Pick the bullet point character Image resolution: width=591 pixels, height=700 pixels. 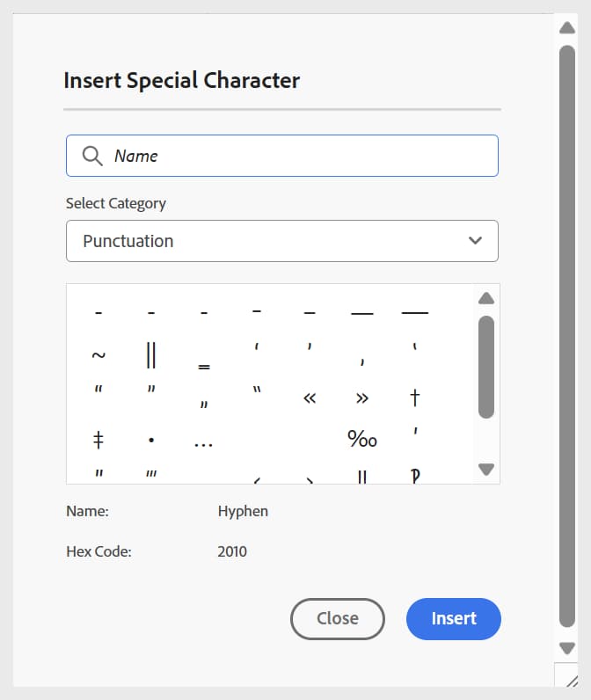point(151,441)
